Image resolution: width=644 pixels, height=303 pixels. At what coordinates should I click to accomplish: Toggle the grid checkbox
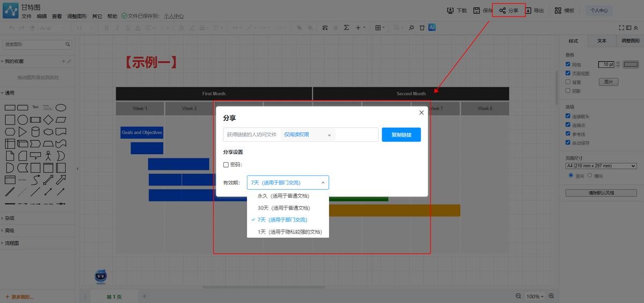pos(568,64)
